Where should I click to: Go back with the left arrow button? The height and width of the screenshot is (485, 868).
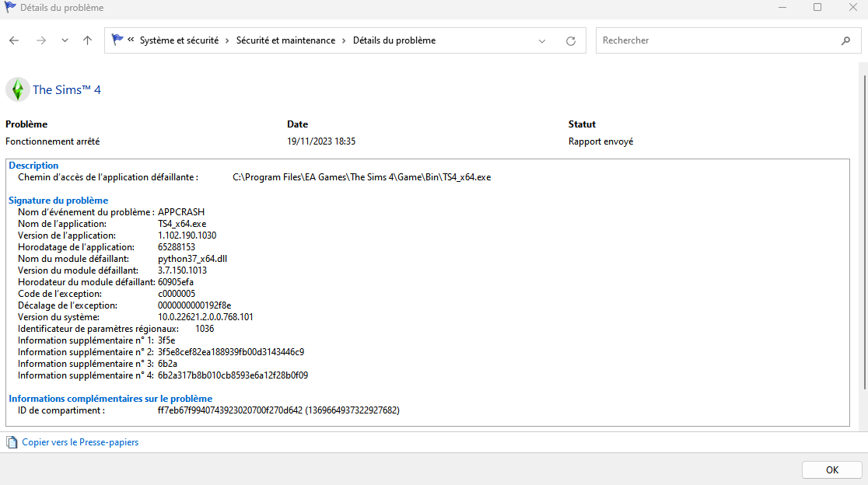point(14,40)
